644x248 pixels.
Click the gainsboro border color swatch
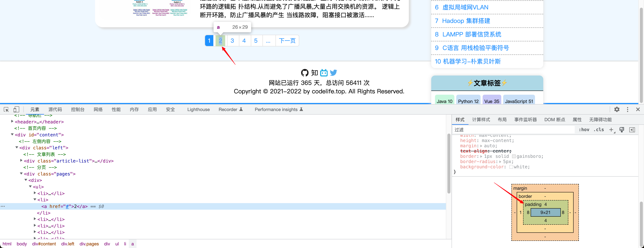coord(514,157)
